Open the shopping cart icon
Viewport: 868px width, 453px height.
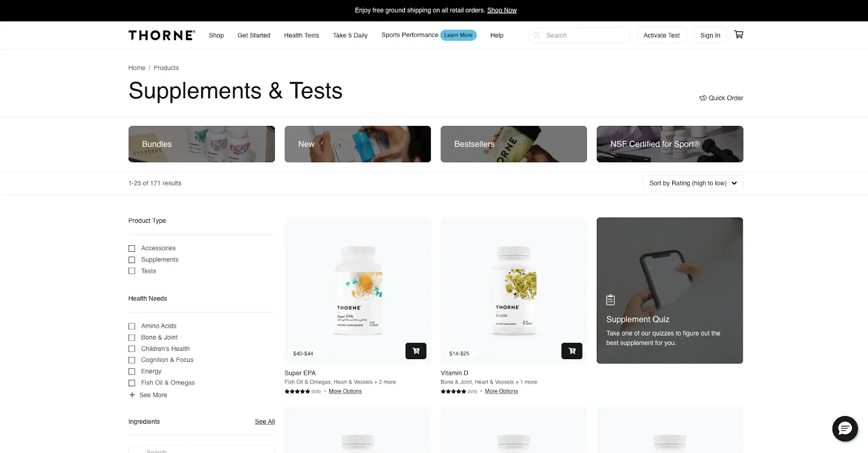[x=738, y=35]
